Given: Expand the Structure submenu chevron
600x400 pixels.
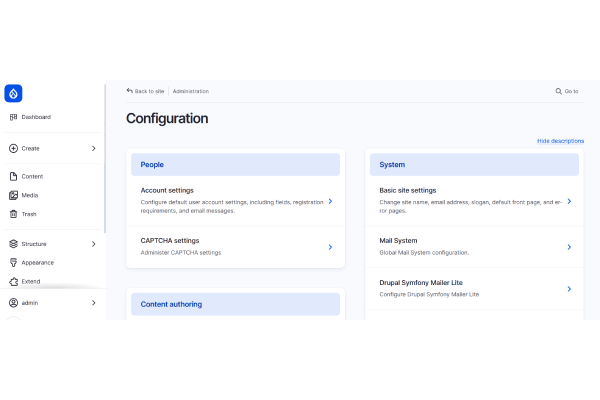Looking at the screenshot, I should click(x=93, y=244).
